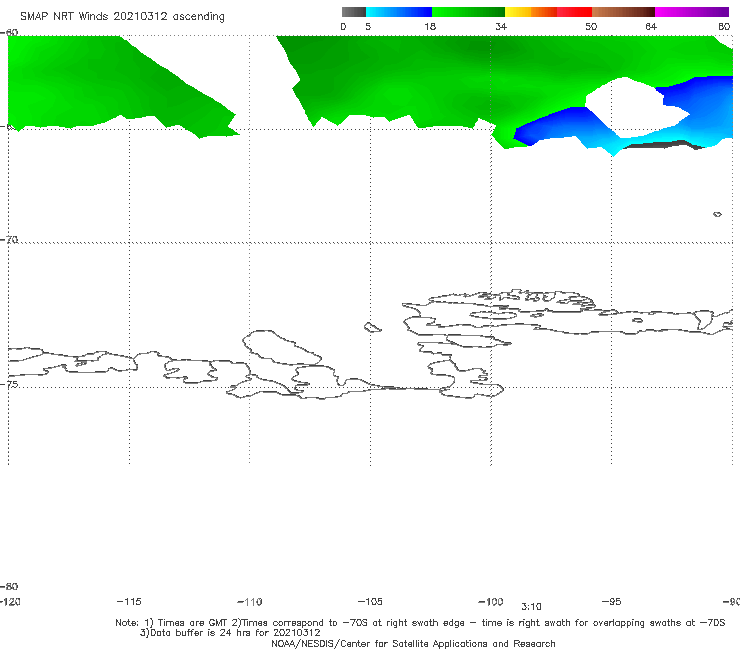Click the dark gray low-wind strip near -93
The height and width of the screenshot is (650, 740).
tap(663, 144)
